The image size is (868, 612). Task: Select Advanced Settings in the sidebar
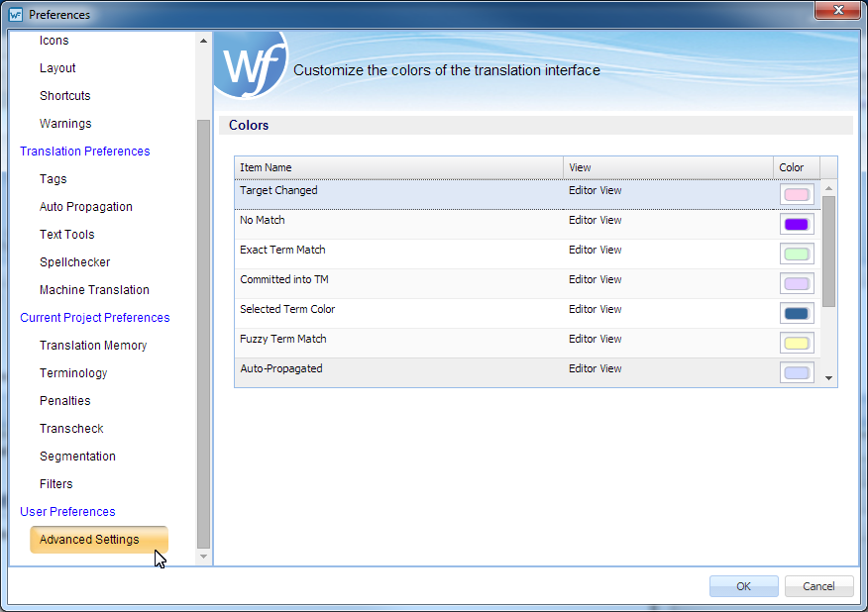(x=89, y=540)
